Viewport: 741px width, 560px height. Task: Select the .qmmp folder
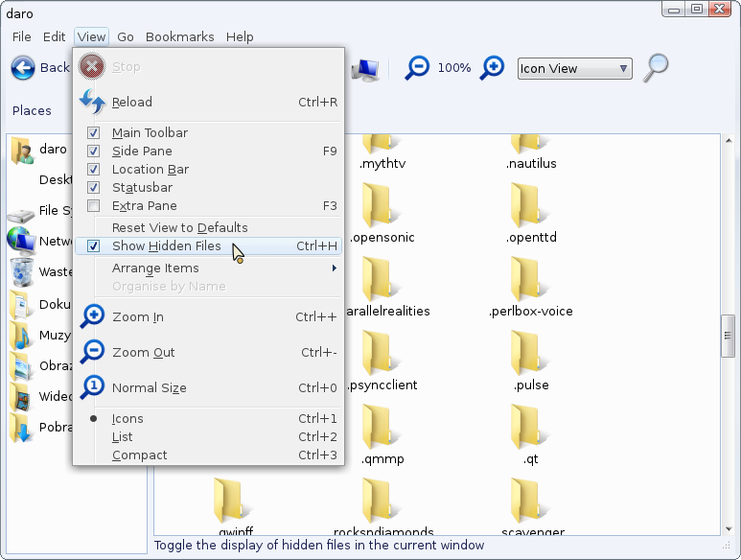click(382, 434)
